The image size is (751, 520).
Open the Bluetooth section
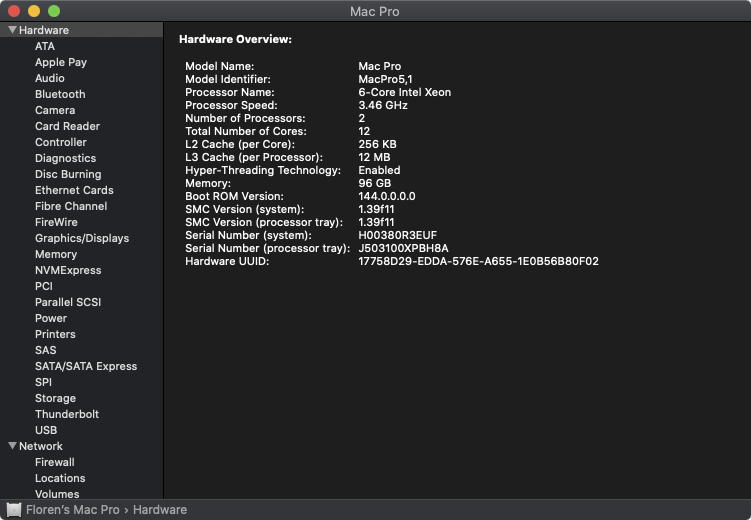point(60,94)
